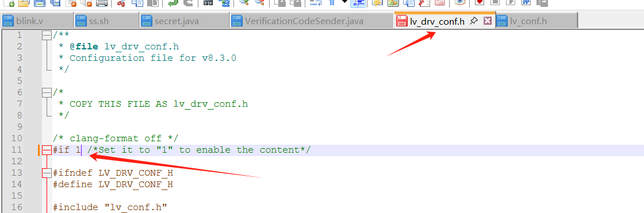Click the Copy toolbar icon
The width and height of the screenshot is (644, 213).
137,3
